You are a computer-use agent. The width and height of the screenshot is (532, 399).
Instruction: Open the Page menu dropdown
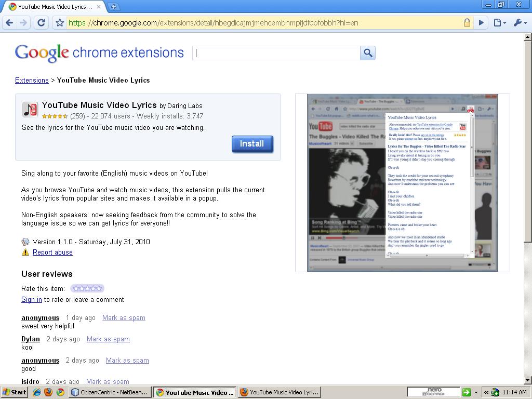[x=500, y=23]
